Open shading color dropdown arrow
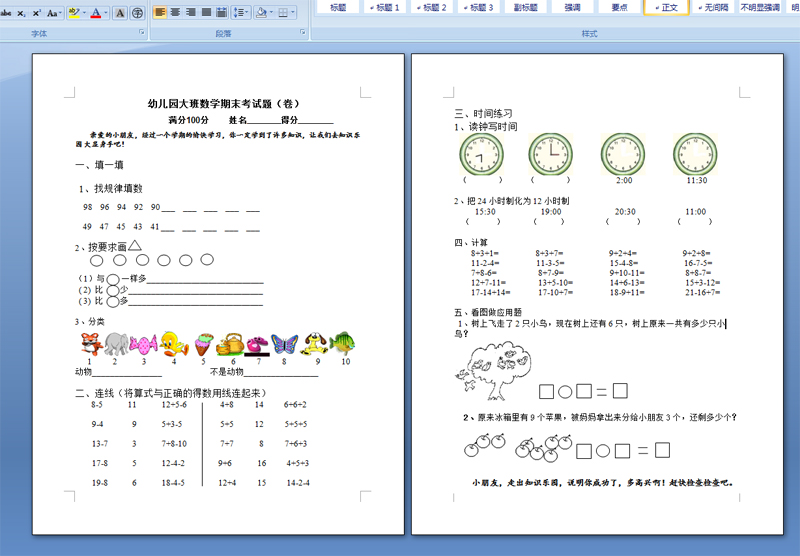The width and height of the screenshot is (800, 556). [271, 12]
